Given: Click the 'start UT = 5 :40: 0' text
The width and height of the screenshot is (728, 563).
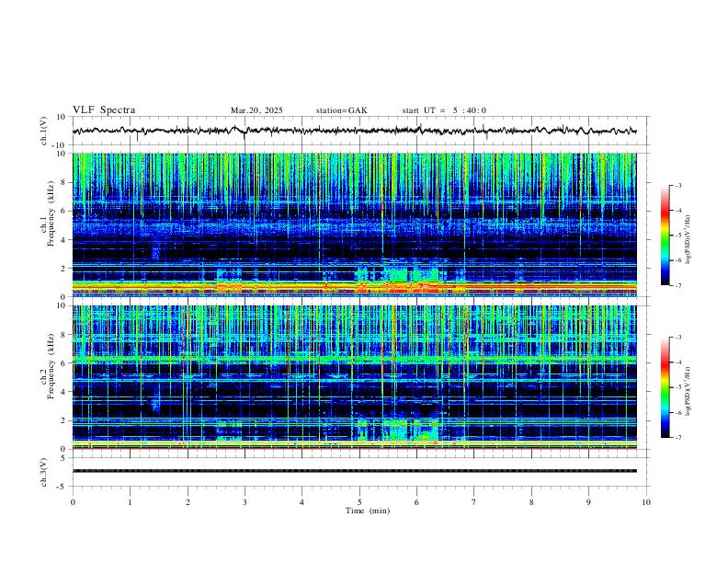Looking at the screenshot, I should (444, 110).
